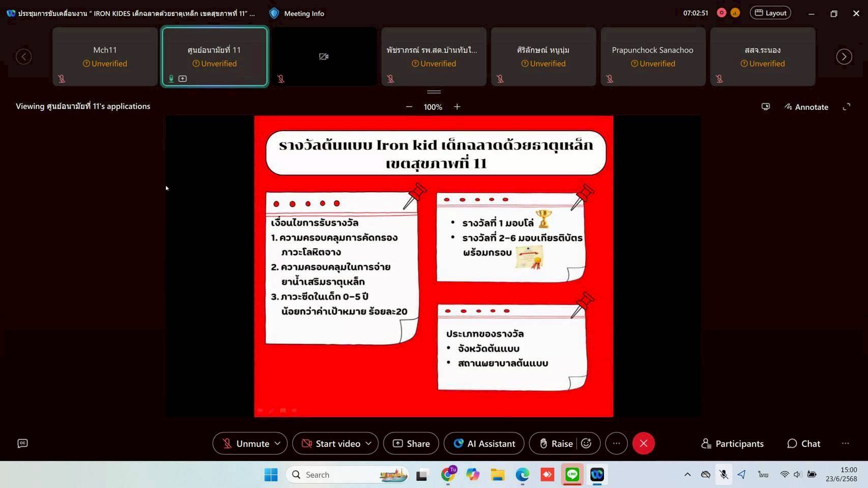
Task: Show next participant thumbnails
Action: coord(844,56)
